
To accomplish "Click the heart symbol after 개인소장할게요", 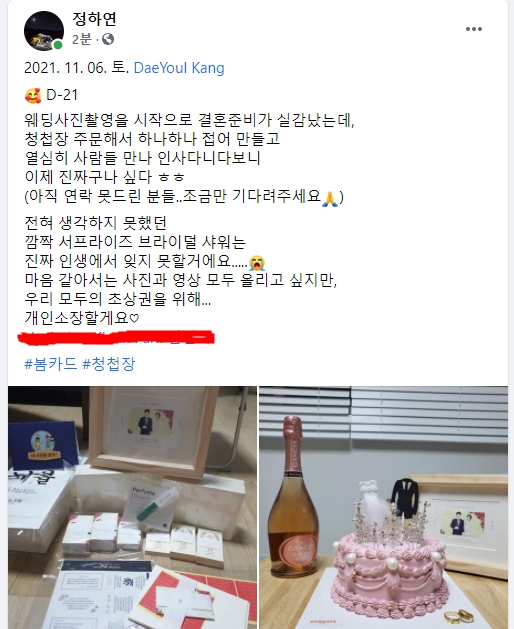I will coord(134,319).
